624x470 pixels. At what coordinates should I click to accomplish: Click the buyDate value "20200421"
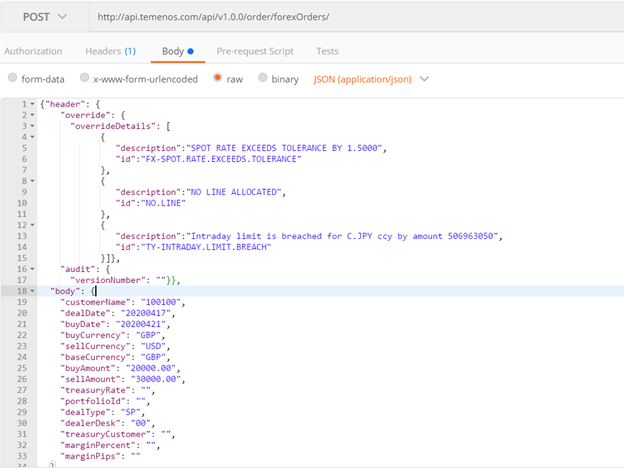pos(140,324)
